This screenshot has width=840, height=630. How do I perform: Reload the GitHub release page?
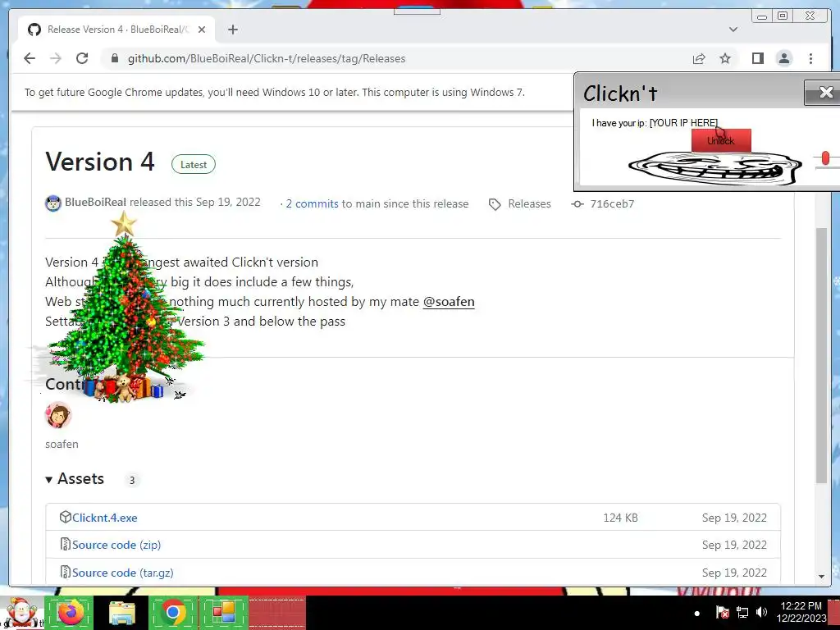[82, 58]
